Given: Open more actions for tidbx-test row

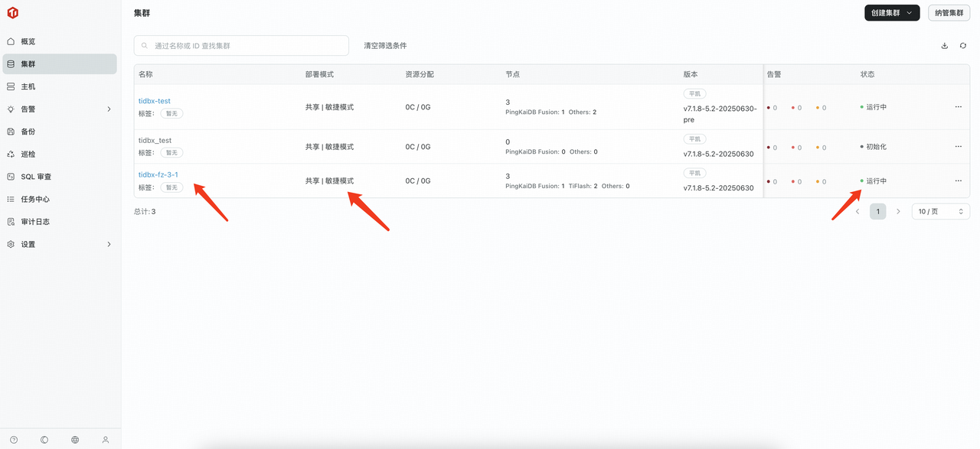Looking at the screenshot, I should click(958, 107).
